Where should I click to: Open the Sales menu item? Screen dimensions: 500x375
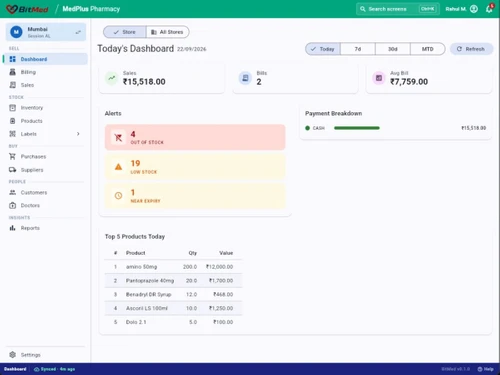point(46,85)
